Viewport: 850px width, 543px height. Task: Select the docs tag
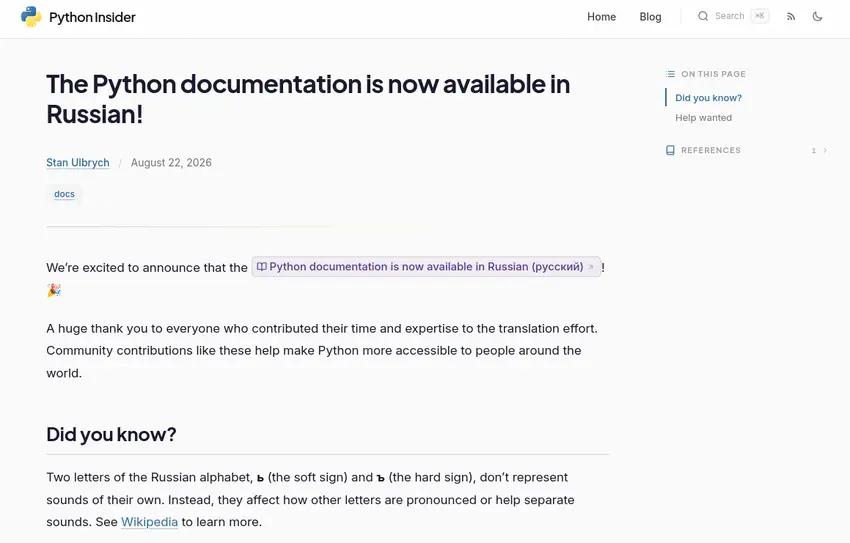pyautogui.click(x=65, y=194)
